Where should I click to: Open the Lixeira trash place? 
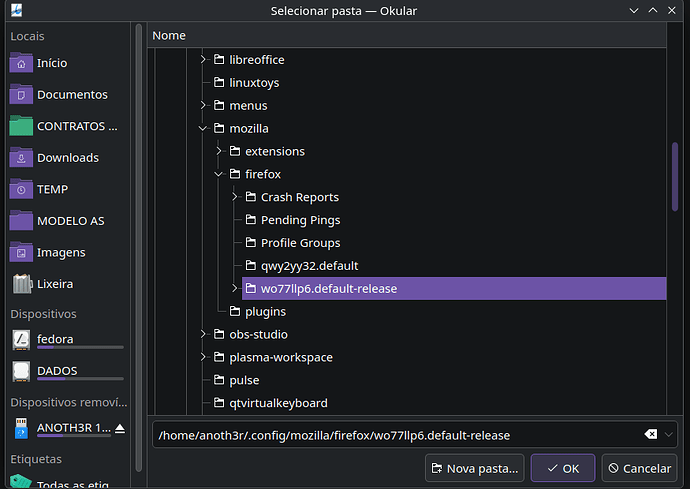[x=68, y=284]
